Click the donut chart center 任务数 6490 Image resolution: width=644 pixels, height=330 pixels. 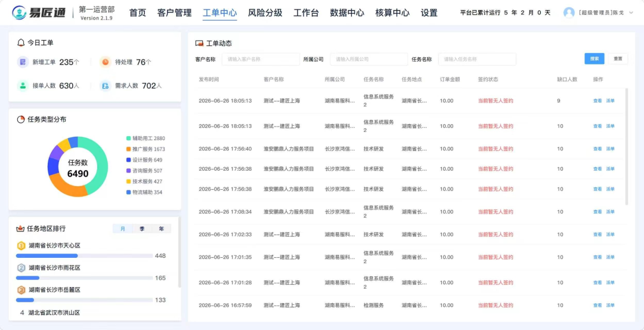click(x=78, y=168)
